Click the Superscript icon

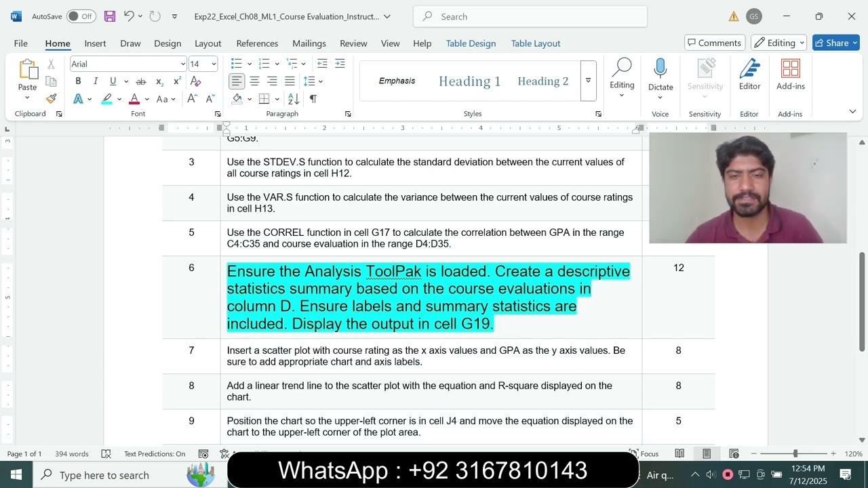[177, 81]
